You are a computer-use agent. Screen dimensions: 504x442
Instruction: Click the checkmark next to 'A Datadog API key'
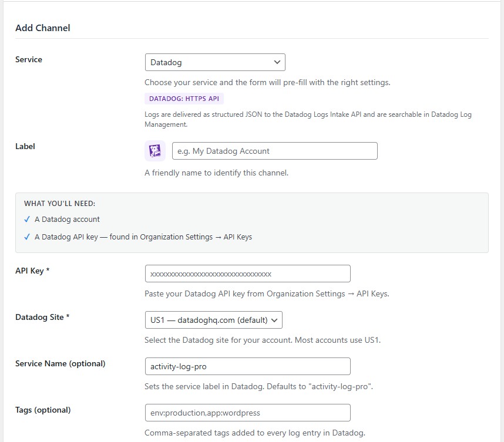click(27, 237)
